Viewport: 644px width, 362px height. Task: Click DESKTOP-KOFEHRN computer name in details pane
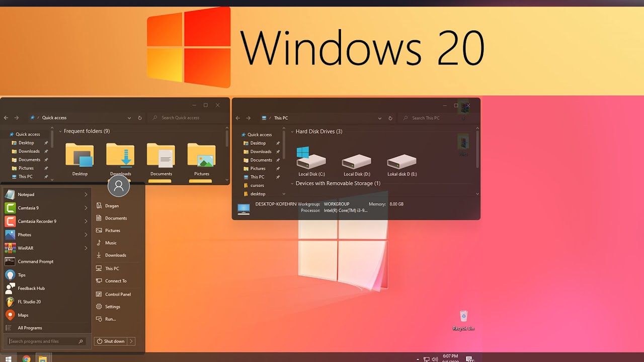[x=276, y=204]
